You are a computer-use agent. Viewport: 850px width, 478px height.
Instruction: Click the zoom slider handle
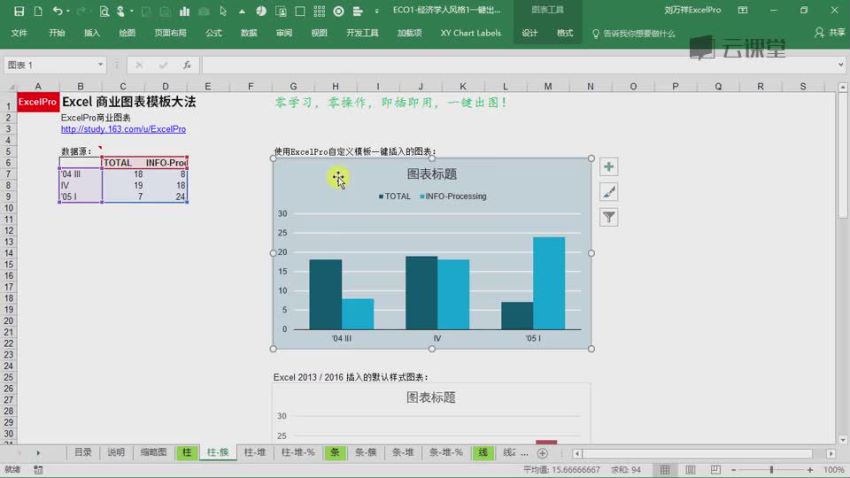coord(771,470)
